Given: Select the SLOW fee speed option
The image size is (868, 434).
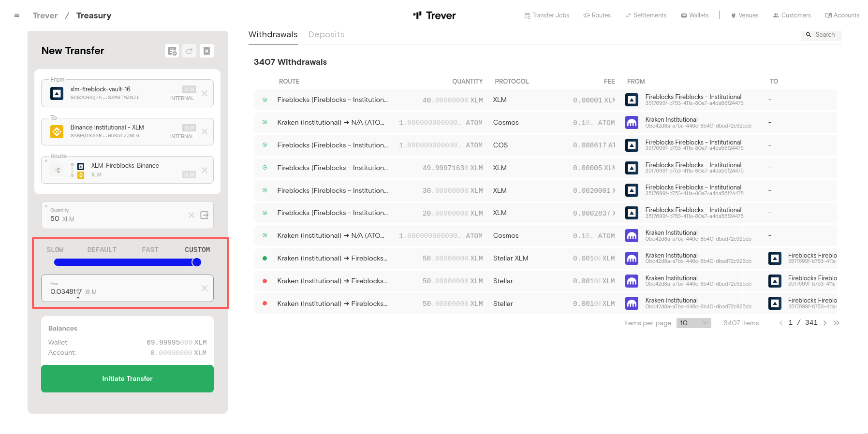Looking at the screenshot, I should [x=55, y=249].
